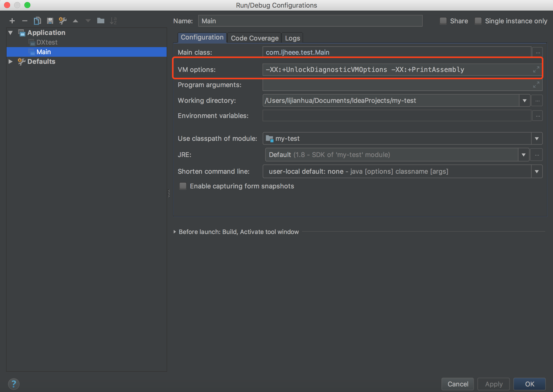Click the Add New Configuration plus icon
Image resolution: width=553 pixels, height=392 pixels.
12,21
